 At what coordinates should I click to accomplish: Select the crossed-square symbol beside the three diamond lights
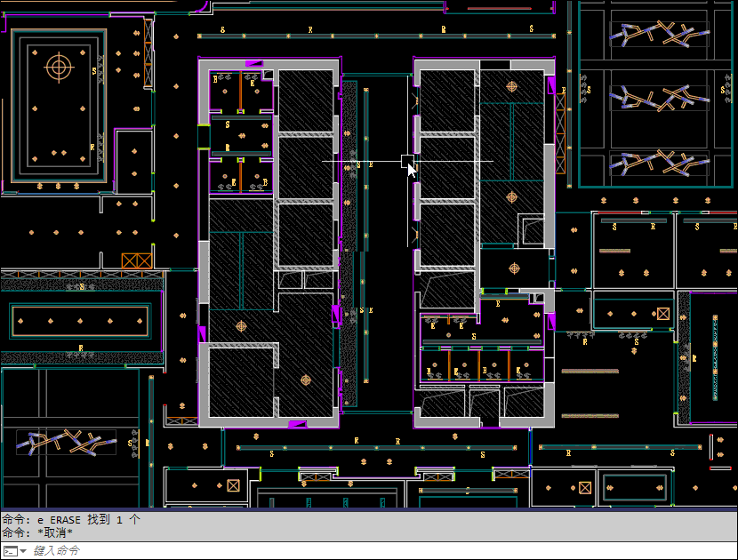point(662,314)
